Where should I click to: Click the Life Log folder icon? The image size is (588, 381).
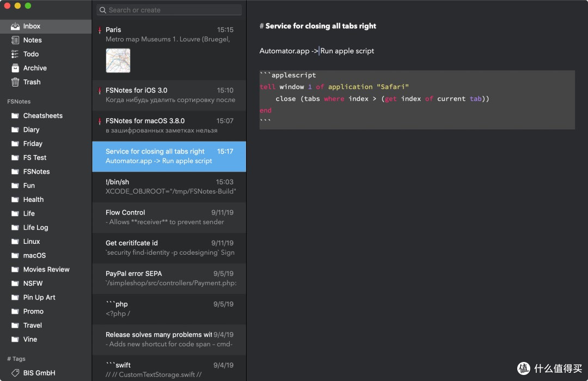[x=15, y=228]
